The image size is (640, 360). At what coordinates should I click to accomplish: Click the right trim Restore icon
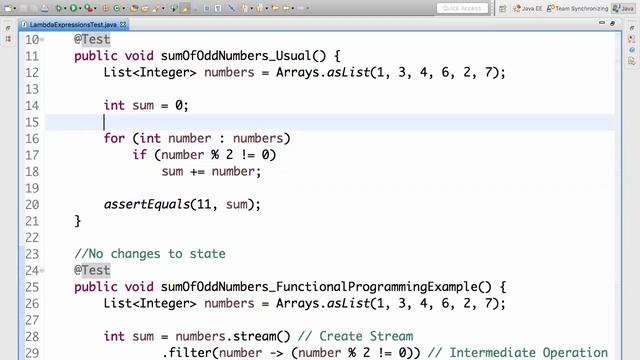click(x=632, y=28)
